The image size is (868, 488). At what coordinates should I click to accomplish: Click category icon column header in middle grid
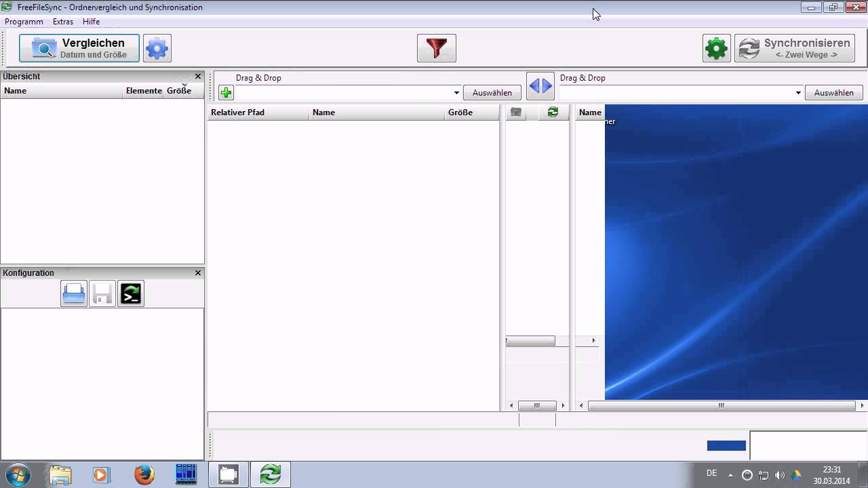[x=516, y=113]
